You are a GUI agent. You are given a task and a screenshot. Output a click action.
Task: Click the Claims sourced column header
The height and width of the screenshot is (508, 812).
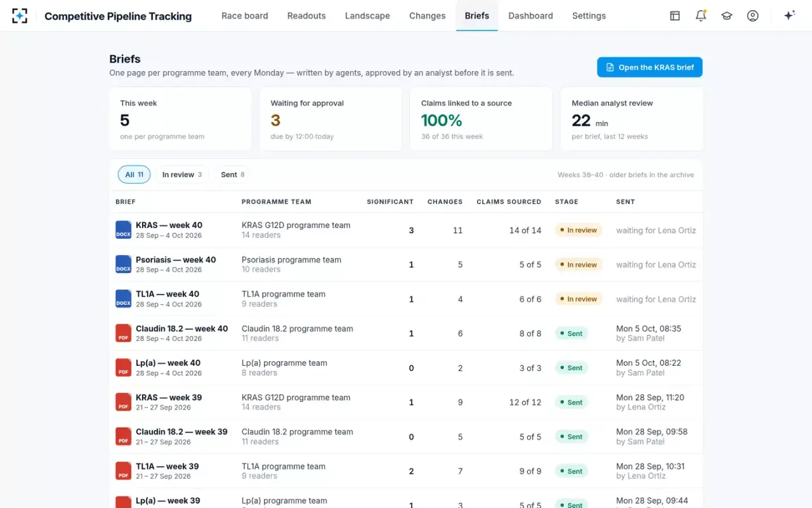pos(509,202)
